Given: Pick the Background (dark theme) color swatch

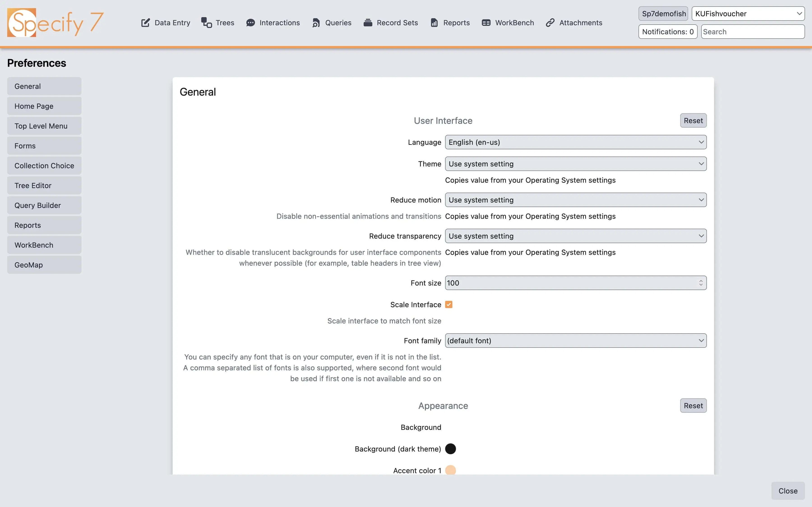Looking at the screenshot, I should [450, 449].
